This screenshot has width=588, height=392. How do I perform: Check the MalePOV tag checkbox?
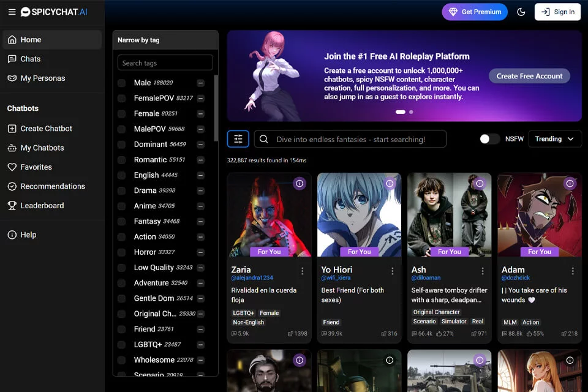click(x=121, y=129)
